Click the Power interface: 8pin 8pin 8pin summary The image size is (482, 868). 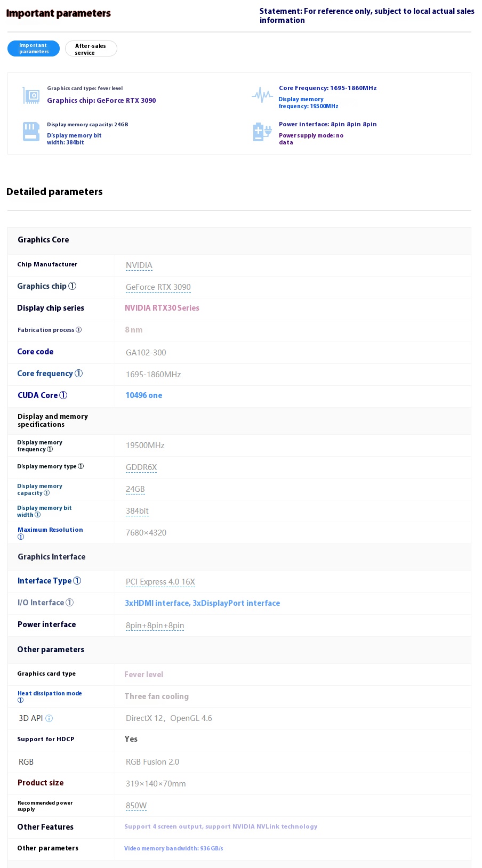tap(328, 124)
